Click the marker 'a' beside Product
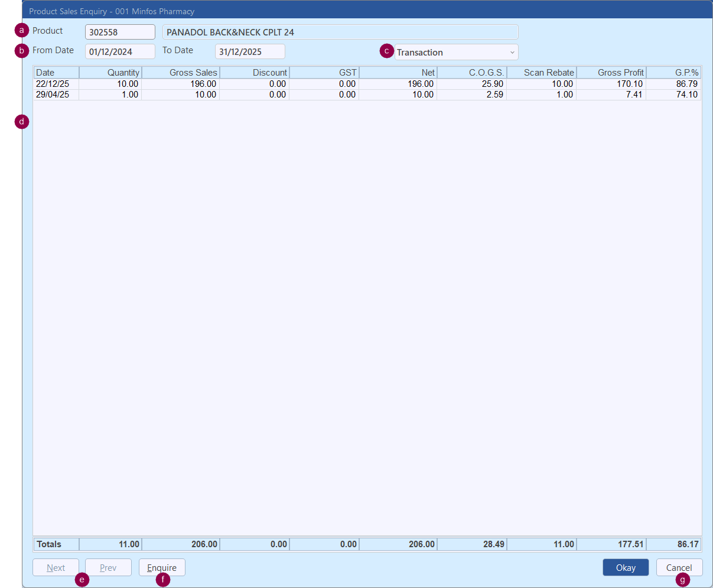Screen dimensions: 713x588 (22, 30)
